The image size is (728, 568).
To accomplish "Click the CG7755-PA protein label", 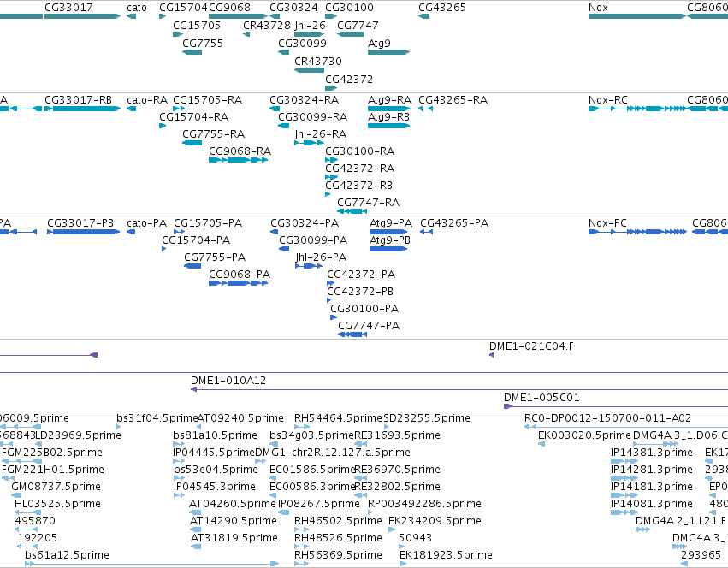I will click(x=215, y=257).
